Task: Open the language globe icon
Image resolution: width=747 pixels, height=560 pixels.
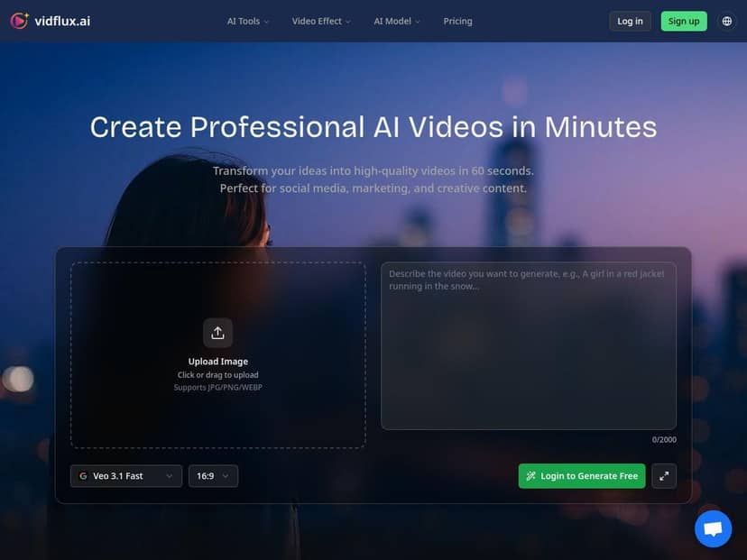Action: pos(727,21)
